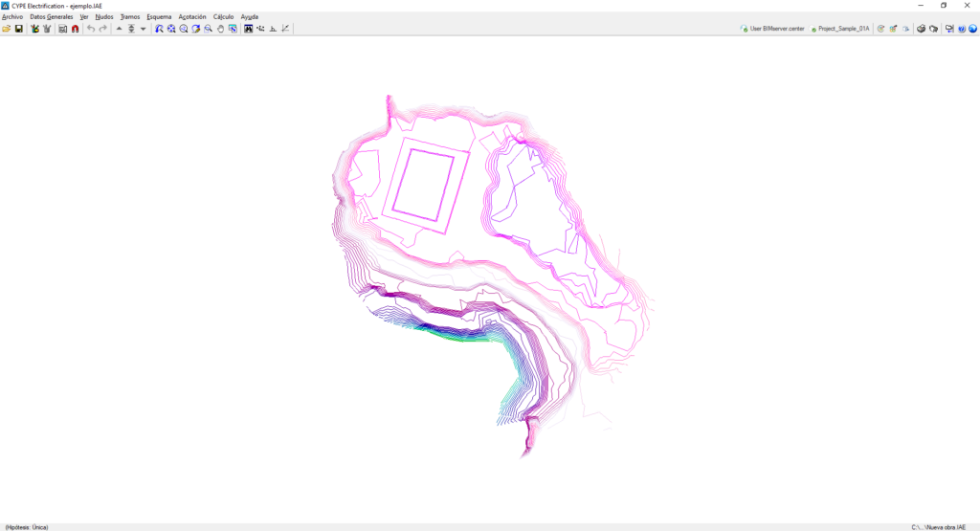
Task: Open the Acotación menu
Action: [191, 17]
